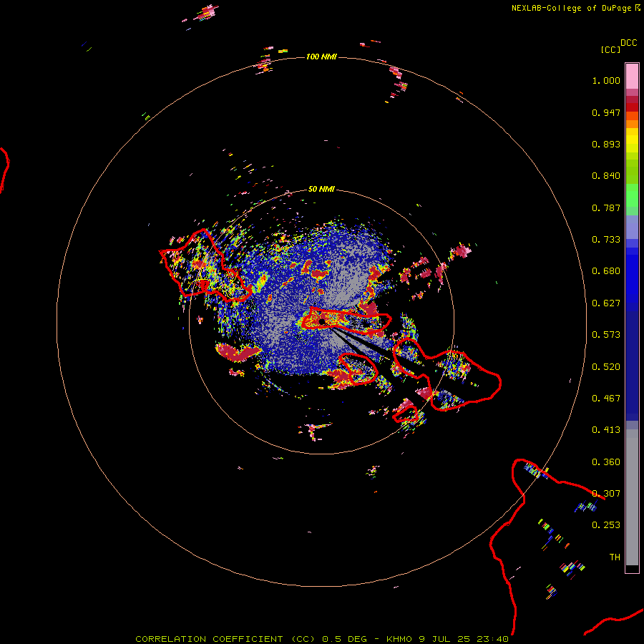Screen dimensions: 644x644
Task: Click the 50 NMI range ring label
Action: tap(321, 189)
